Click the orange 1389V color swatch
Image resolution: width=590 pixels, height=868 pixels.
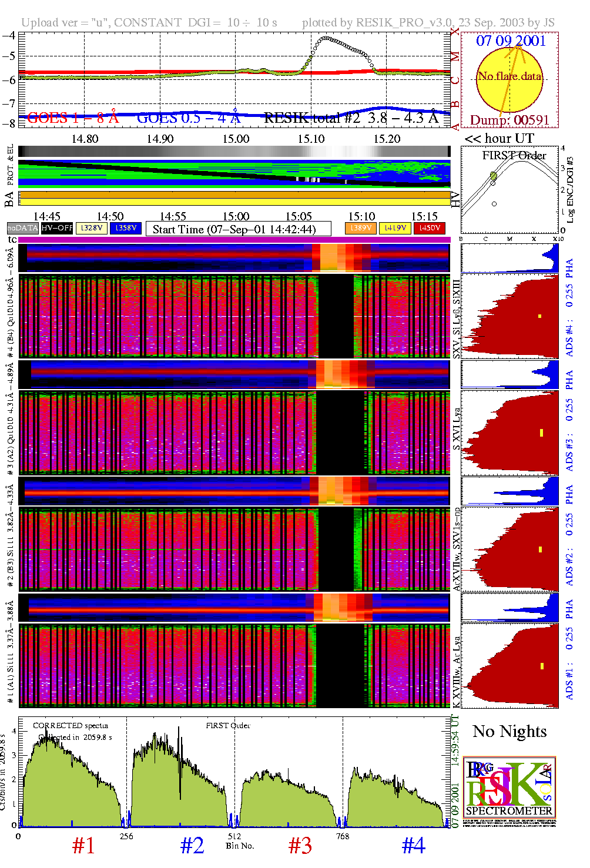click(360, 228)
